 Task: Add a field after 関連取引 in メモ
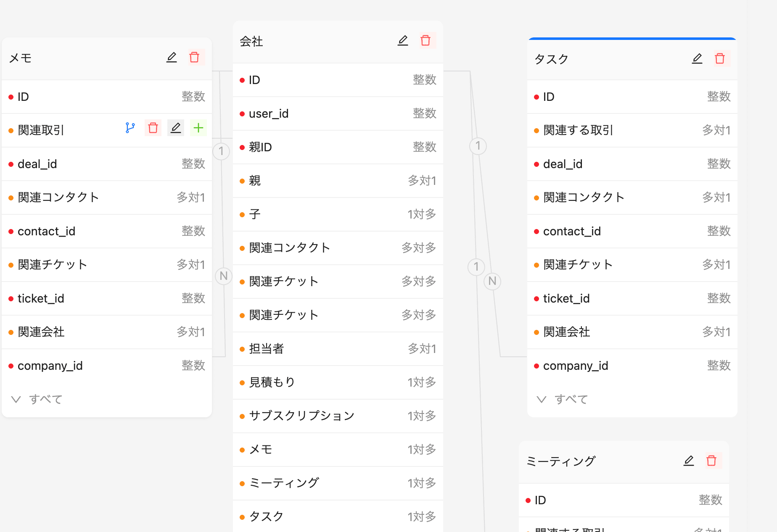click(198, 128)
